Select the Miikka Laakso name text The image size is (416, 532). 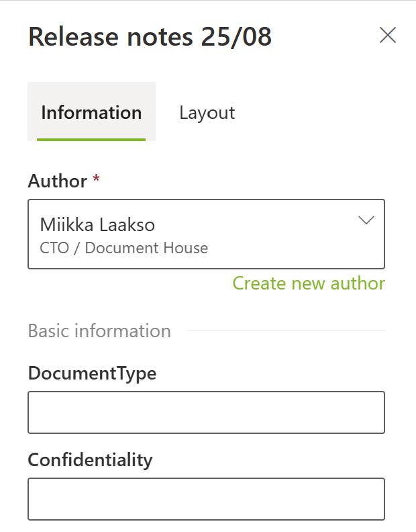click(98, 224)
